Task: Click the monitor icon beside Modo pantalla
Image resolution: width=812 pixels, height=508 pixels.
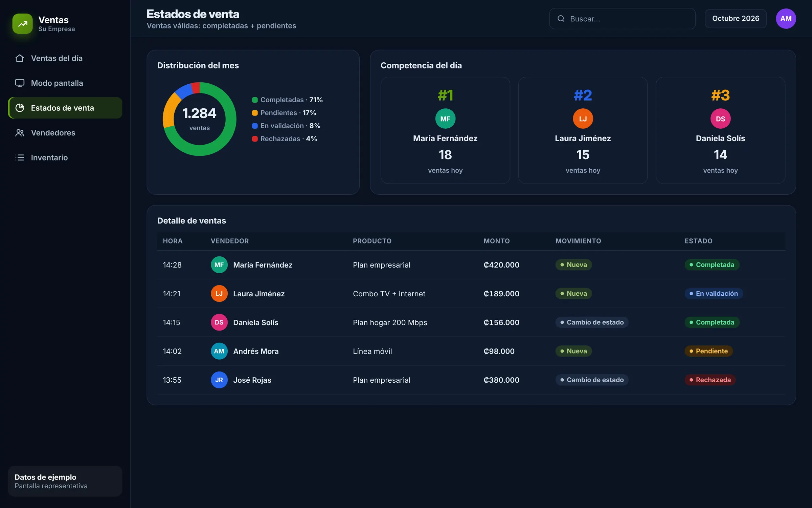Action: [20, 83]
